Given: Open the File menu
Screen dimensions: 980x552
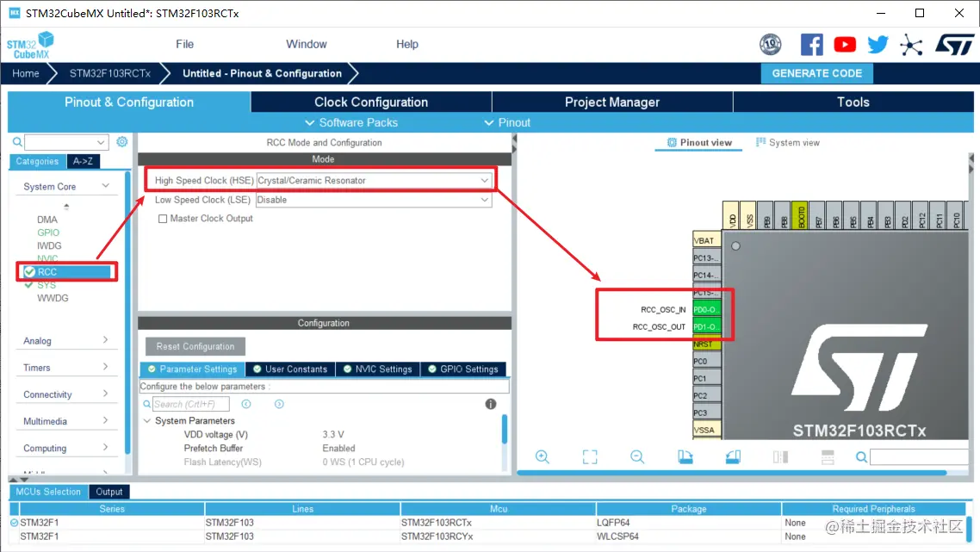Looking at the screenshot, I should click(x=184, y=44).
